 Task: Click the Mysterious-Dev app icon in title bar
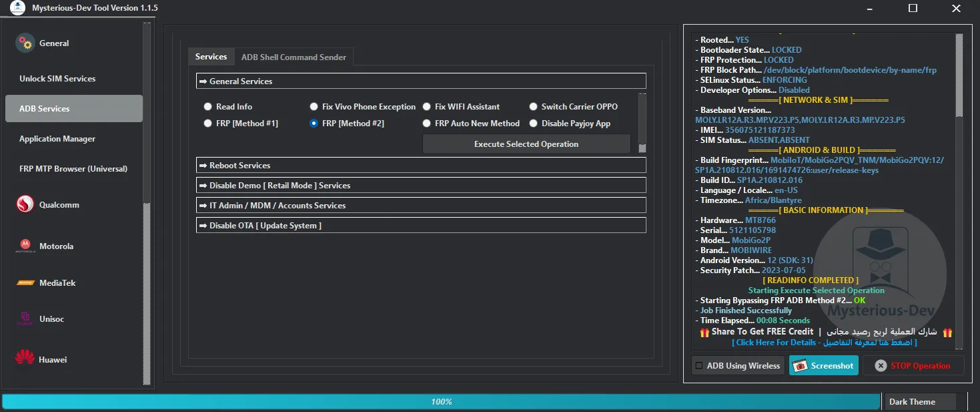coord(17,9)
